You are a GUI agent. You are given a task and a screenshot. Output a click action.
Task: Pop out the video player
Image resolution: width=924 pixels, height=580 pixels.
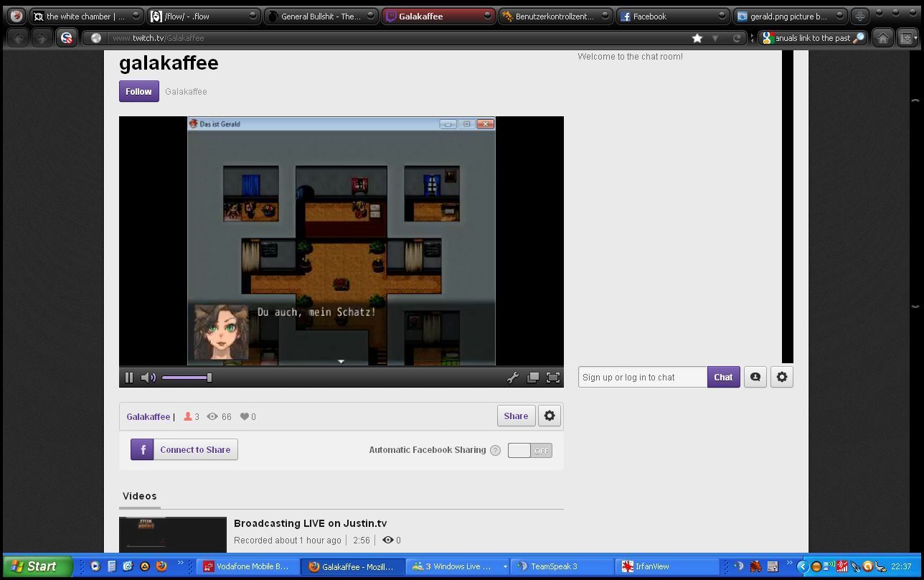[x=533, y=378]
